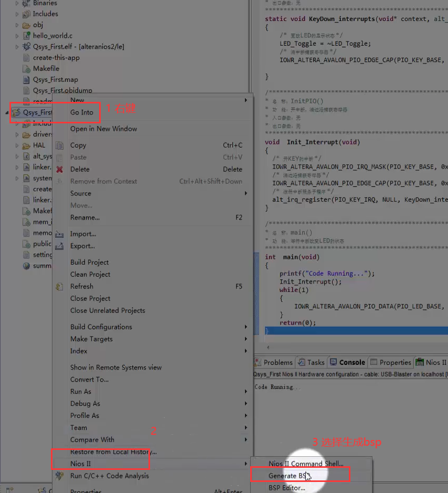Open the Nios II submenu
Screen dimensions: 448x493
152,464
